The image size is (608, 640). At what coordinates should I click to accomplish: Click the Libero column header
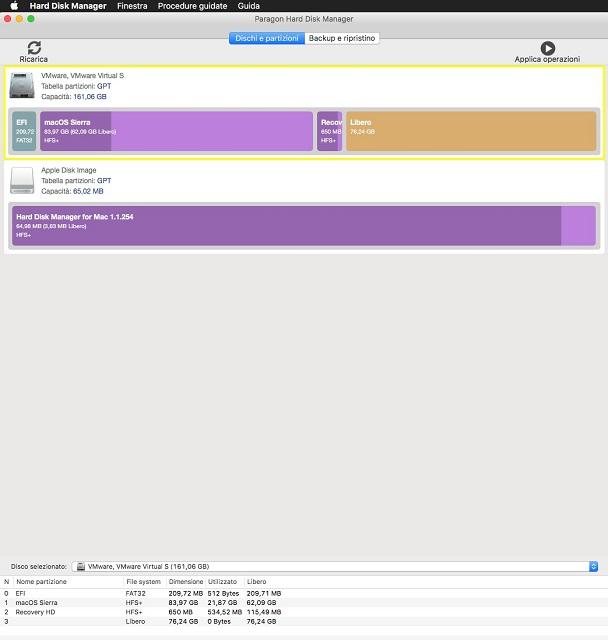257,582
